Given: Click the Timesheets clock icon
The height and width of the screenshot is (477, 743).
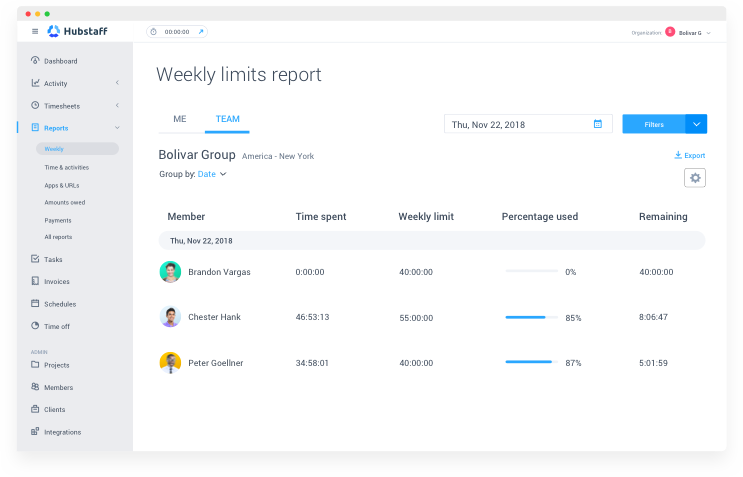Looking at the screenshot, I should (35, 105).
